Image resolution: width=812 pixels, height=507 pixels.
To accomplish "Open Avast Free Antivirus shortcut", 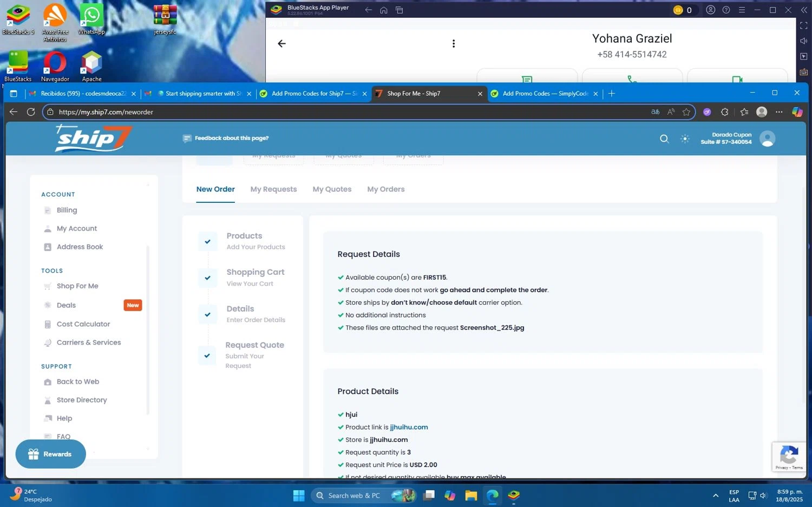I will [x=55, y=22].
